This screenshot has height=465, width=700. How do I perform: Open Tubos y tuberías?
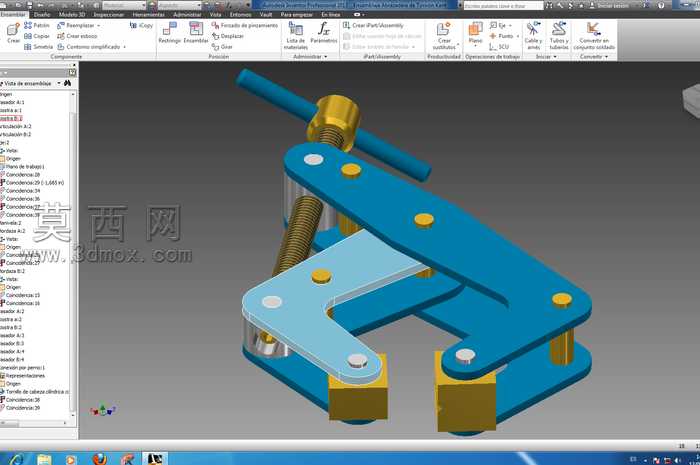tap(559, 35)
